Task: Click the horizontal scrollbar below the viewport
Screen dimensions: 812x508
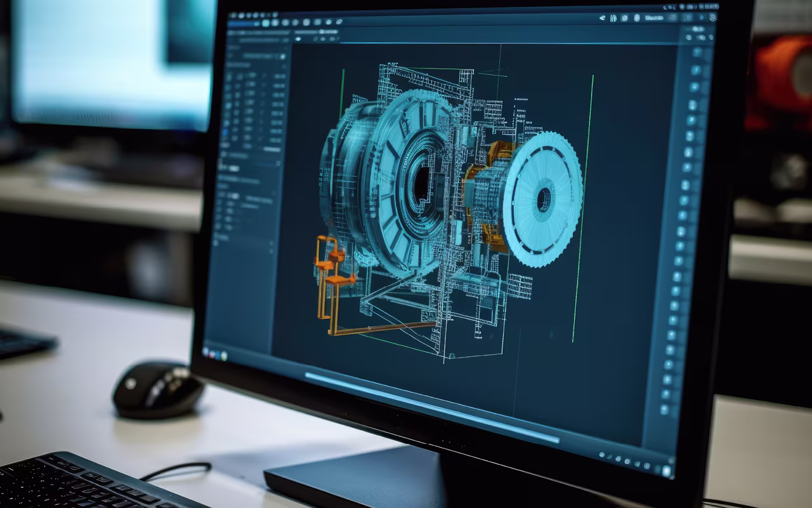Action: [x=431, y=407]
